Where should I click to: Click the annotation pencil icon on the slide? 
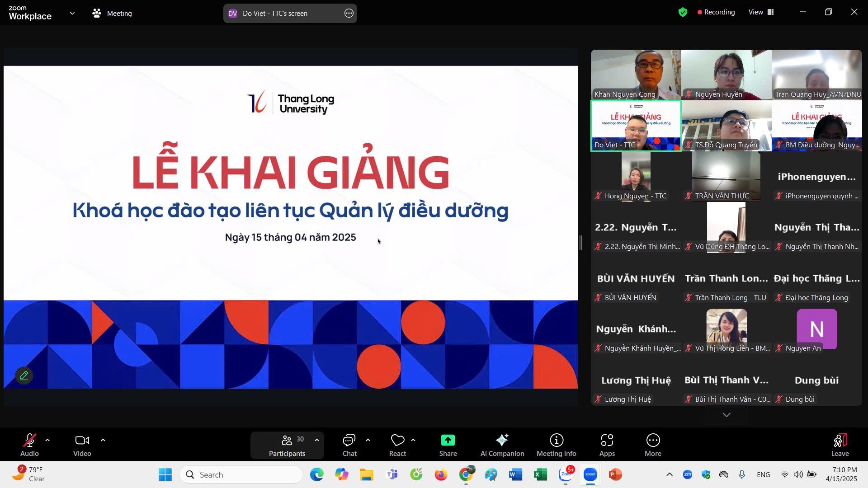pyautogui.click(x=24, y=375)
